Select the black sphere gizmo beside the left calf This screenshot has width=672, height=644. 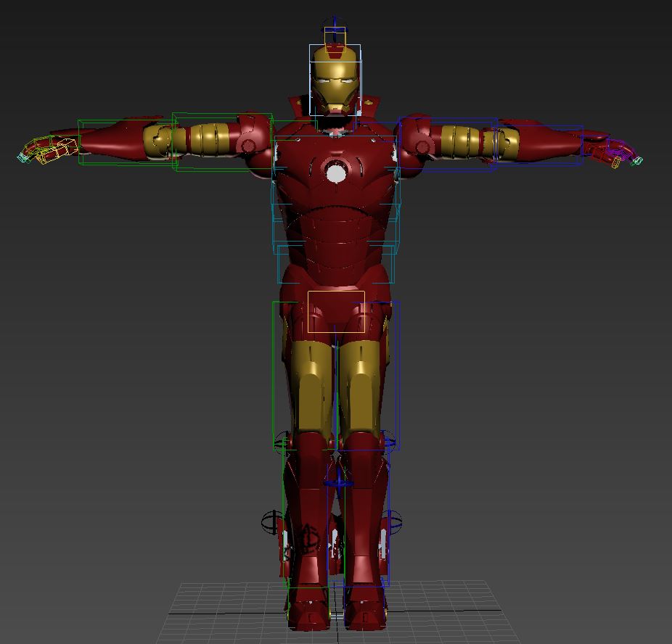click(x=272, y=521)
